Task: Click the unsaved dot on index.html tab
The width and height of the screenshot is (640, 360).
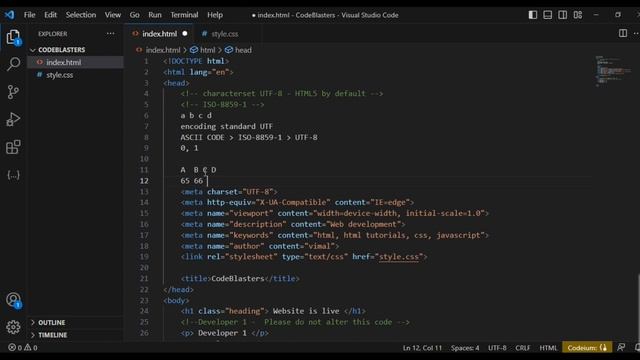Action: point(185,33)
